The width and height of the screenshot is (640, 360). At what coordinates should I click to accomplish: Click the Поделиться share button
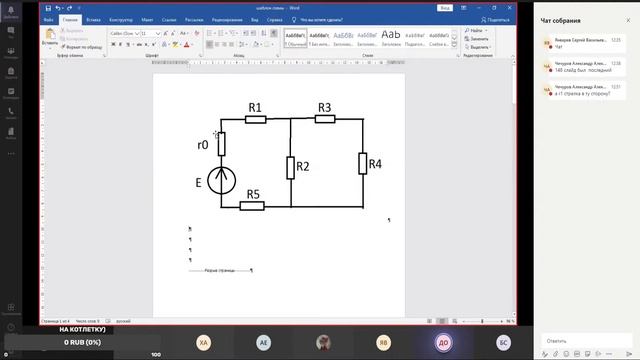496,20
